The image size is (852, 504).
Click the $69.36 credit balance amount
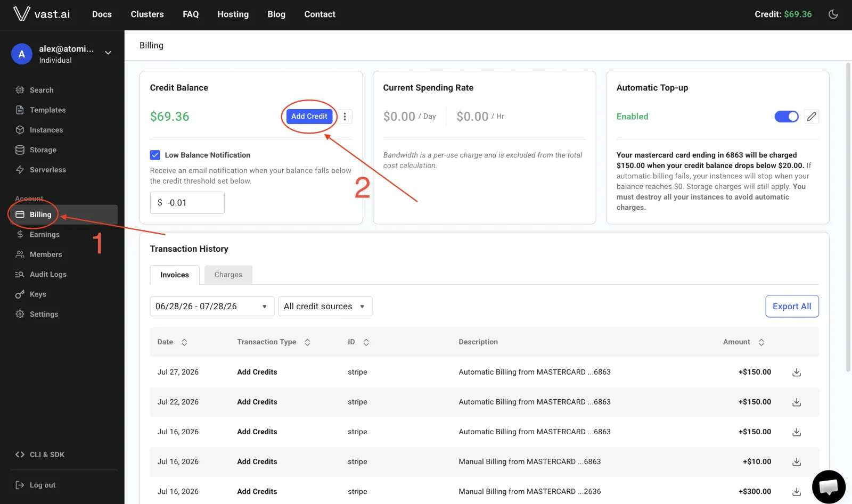pos(169,117)
